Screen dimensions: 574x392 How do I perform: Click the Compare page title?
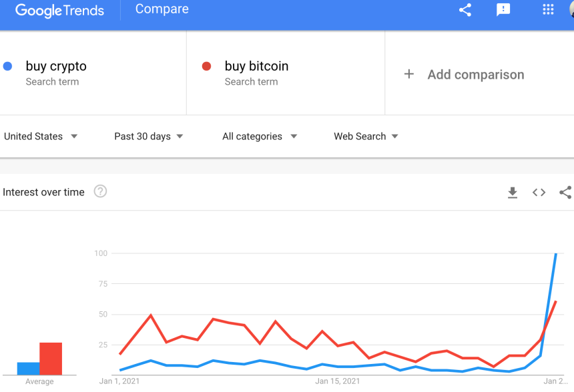tap(162, 9)
